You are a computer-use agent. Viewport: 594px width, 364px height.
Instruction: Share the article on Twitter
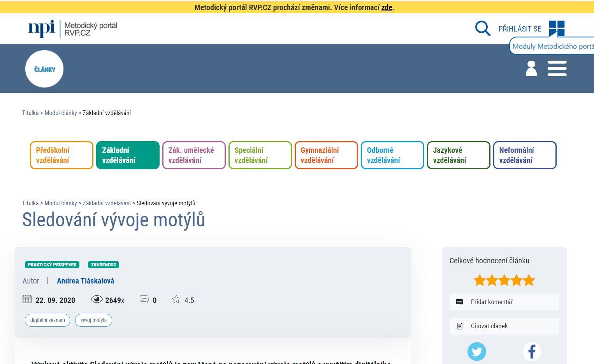click(477, 351)
